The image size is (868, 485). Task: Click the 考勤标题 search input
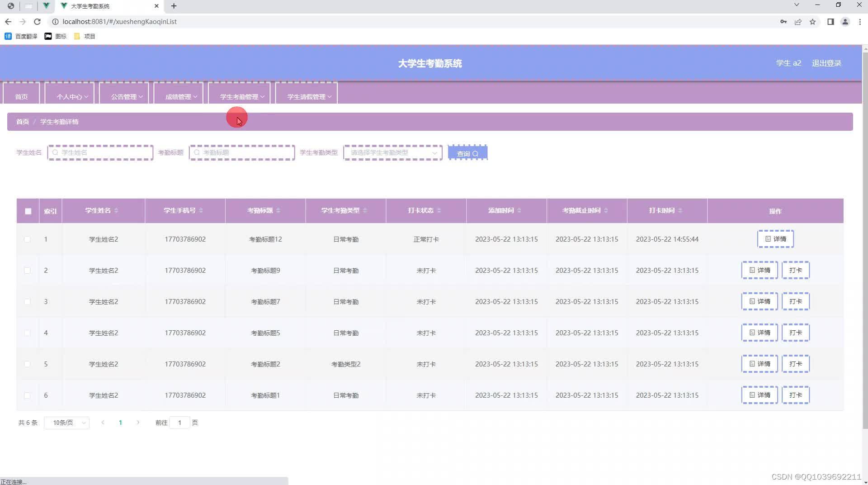pyautogui.click(x=242, y=153)
